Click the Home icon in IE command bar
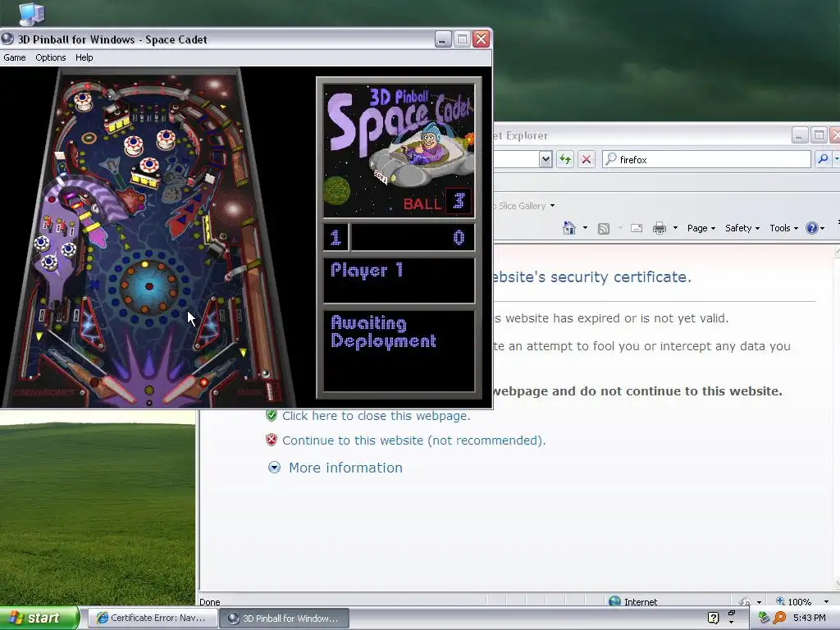The height and width of the screenshot is (630, 840). pos(569,228)
